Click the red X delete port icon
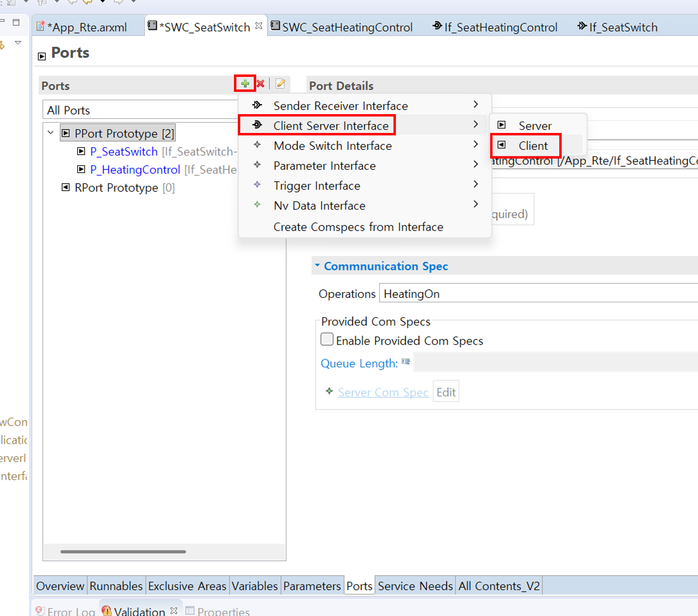 tap(261, 84)
